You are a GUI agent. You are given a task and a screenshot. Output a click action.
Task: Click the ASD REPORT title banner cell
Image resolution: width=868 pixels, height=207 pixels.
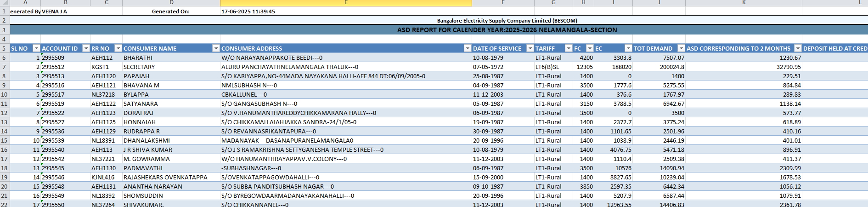507,30
